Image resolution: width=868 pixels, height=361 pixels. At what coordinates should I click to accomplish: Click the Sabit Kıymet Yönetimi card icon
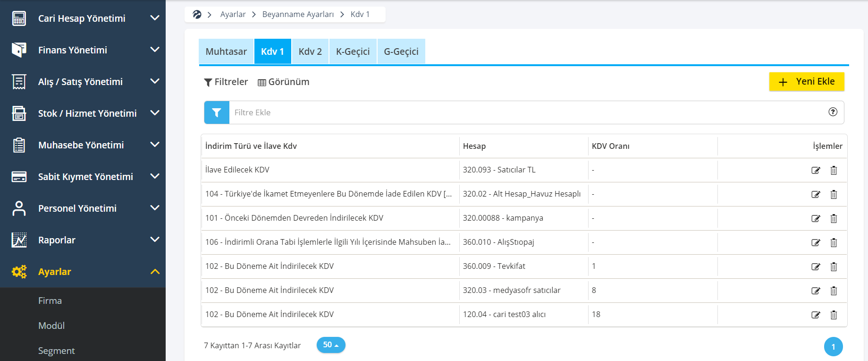(x=19, y=177)
